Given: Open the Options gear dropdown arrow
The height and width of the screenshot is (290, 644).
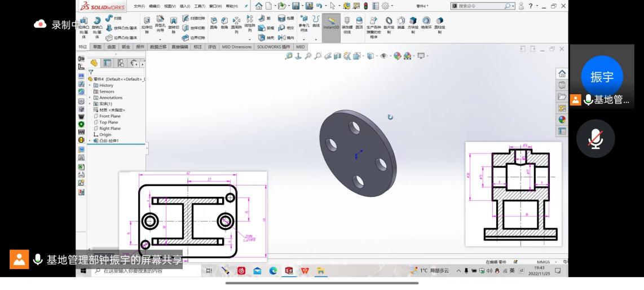Looking at the screenshot, I should [x=392, y=6].
